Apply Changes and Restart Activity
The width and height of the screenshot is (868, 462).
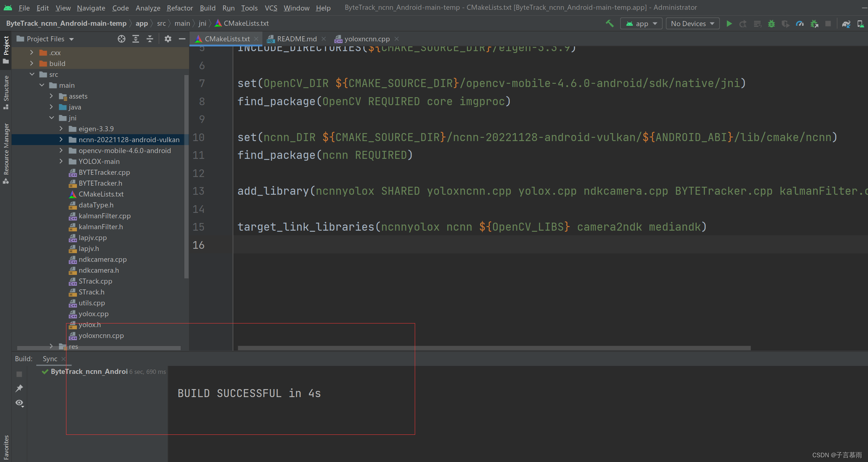point(743,24)
